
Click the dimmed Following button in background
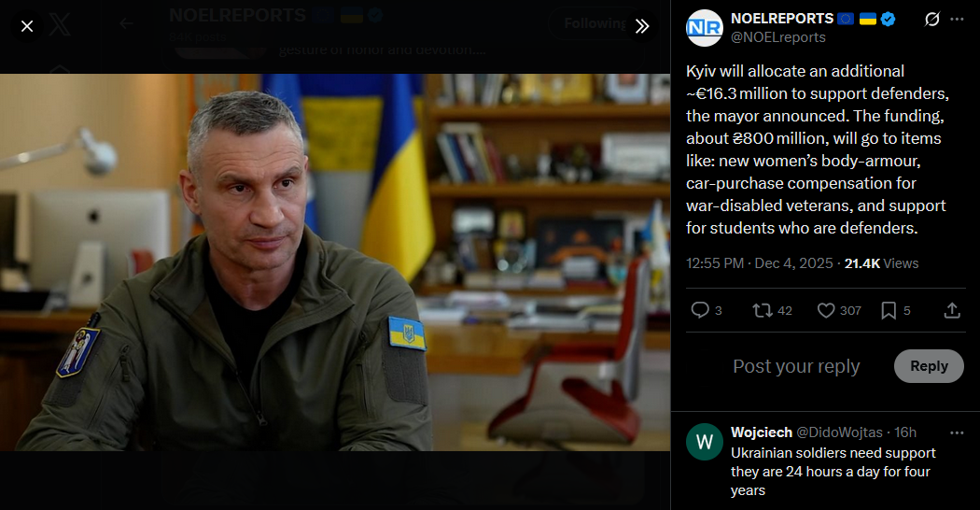pyautogui.click(x=595, y=23)
